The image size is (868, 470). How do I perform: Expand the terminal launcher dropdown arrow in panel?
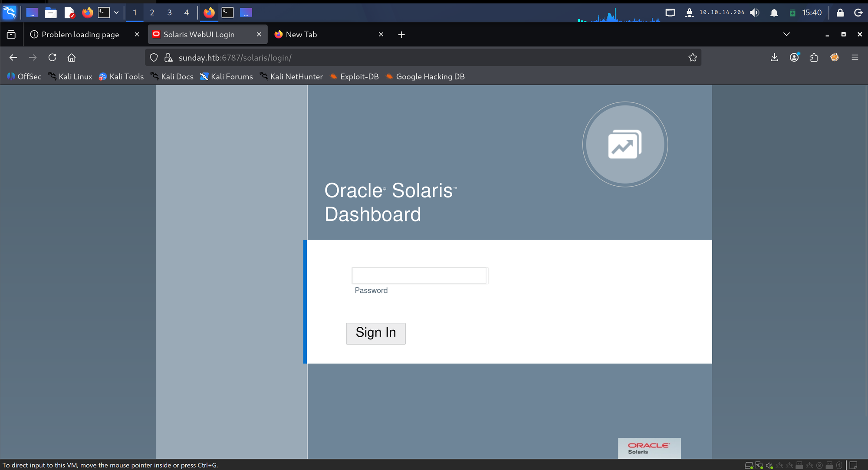click(x=116, y=13)
